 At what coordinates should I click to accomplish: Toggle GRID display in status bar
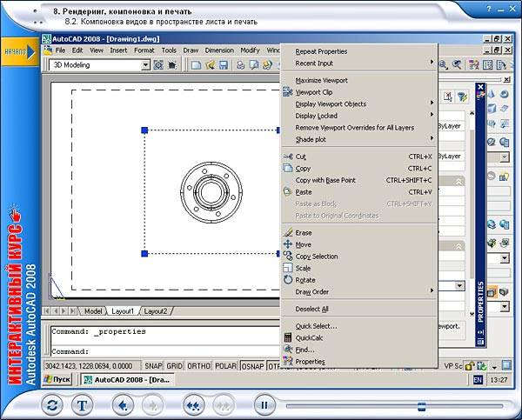[175, 366]
